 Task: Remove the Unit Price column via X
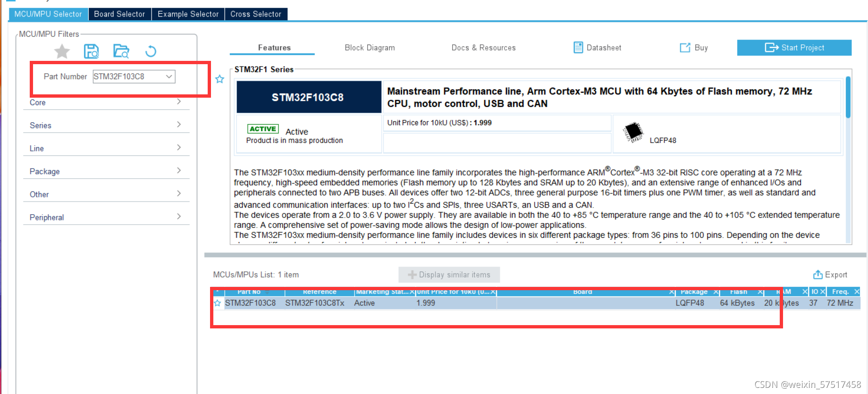493,292
